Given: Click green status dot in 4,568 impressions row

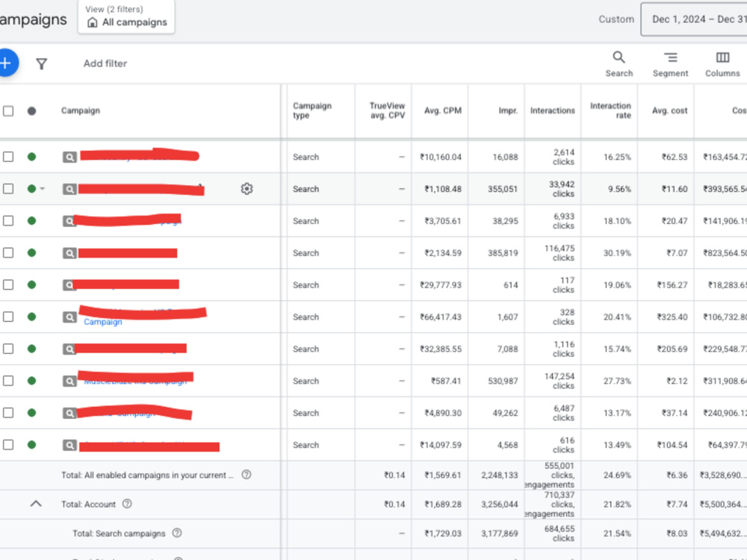Looking at the screenshot, I should tap(31, 445).
